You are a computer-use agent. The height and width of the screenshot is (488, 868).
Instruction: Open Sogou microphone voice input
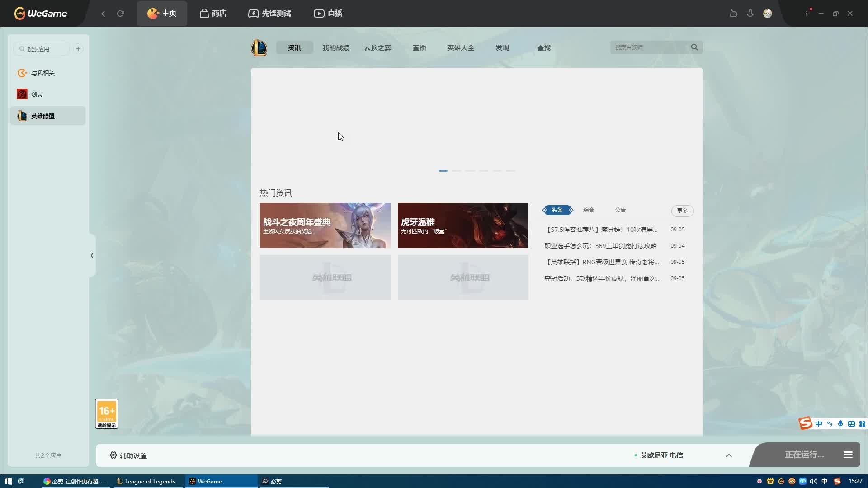click(x=840, y=424)
